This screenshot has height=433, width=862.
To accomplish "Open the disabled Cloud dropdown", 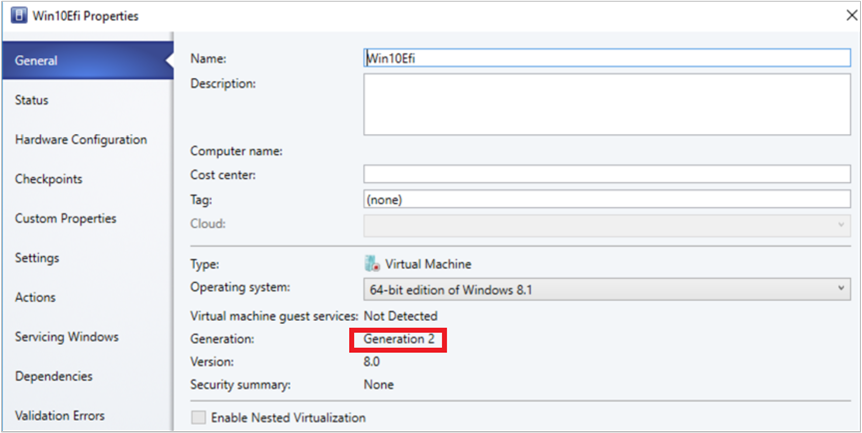I will 607,225.
